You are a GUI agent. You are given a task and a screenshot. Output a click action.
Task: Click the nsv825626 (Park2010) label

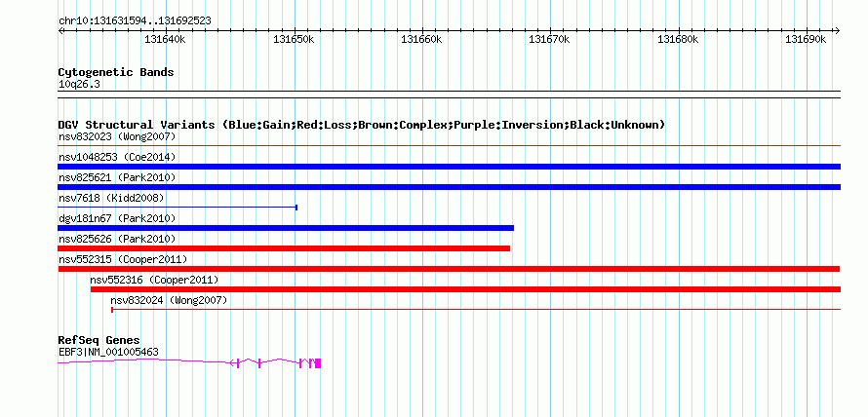tap(117, 239)
